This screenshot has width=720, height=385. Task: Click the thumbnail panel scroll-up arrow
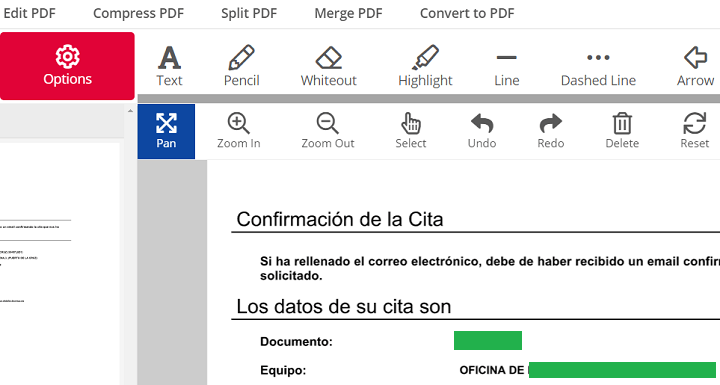[130, 111]
